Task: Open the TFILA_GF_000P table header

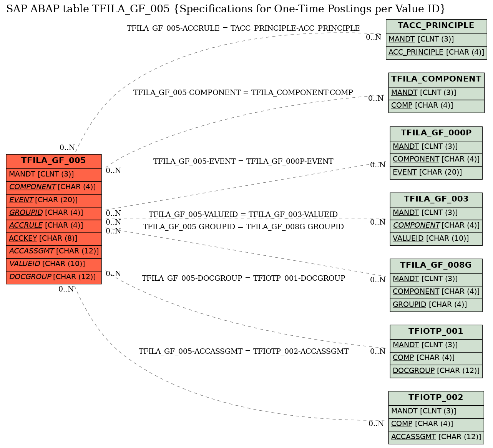Action: click(x=436, y=133)
